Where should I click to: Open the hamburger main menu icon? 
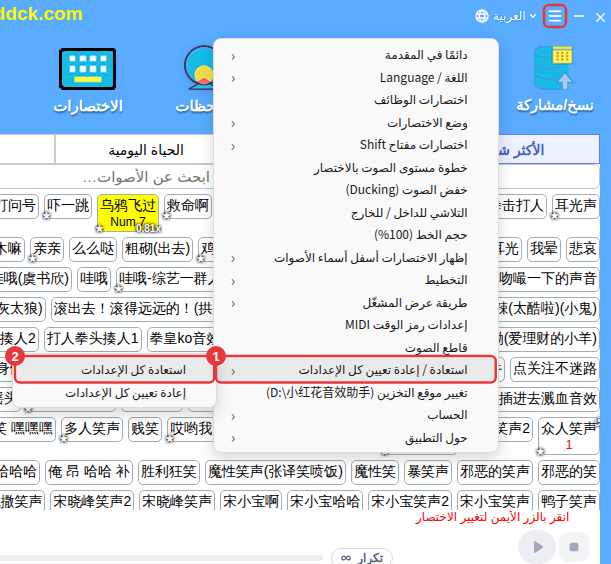click(x=554, y=16)
